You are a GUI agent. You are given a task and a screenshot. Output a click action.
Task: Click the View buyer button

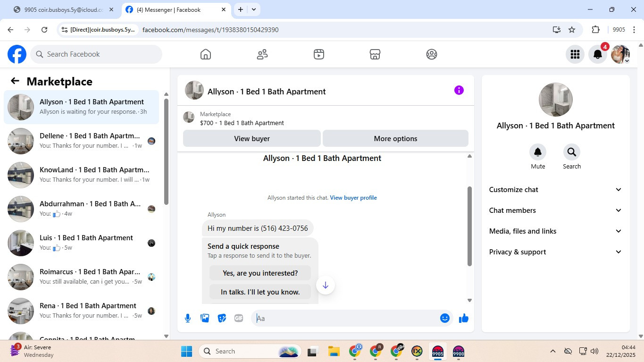point(252,138)
